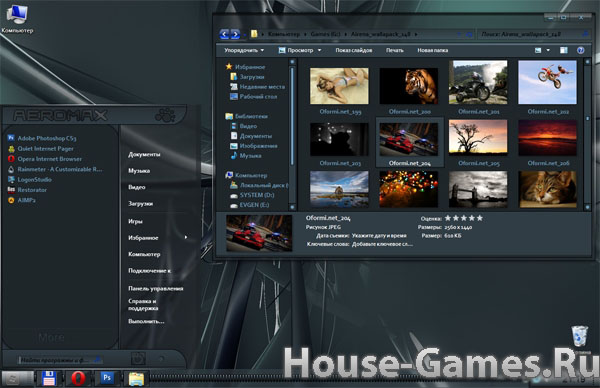Click the Explorer back navigation arrow
The image size is (600, 388).
(225, 34)
